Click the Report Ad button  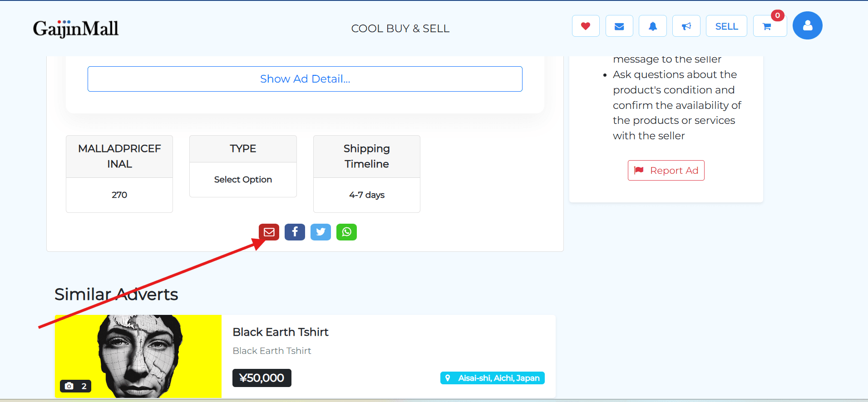[x=666, y=170]
